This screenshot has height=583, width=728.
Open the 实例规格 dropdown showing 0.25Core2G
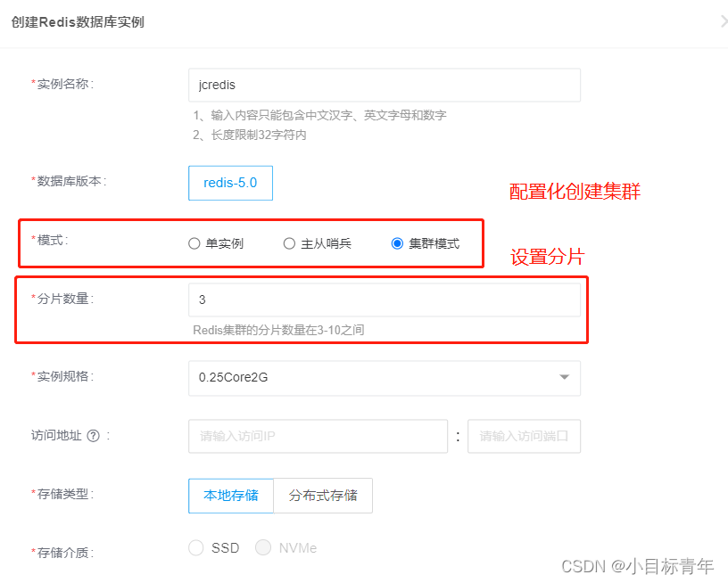[x=384, y=378]
